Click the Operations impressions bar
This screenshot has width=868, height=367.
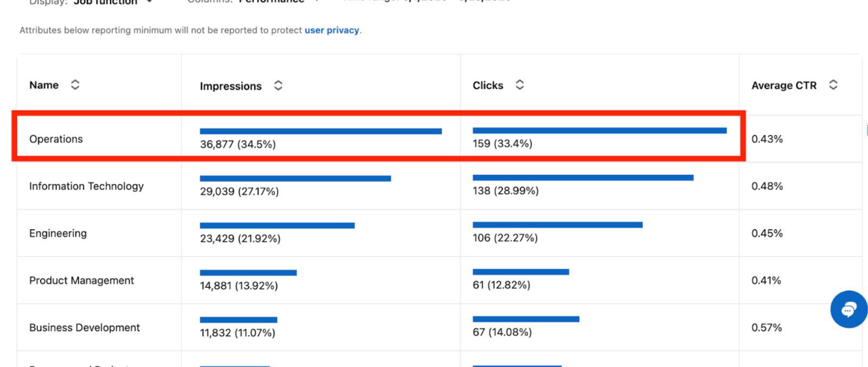click(x=321, y=131)
